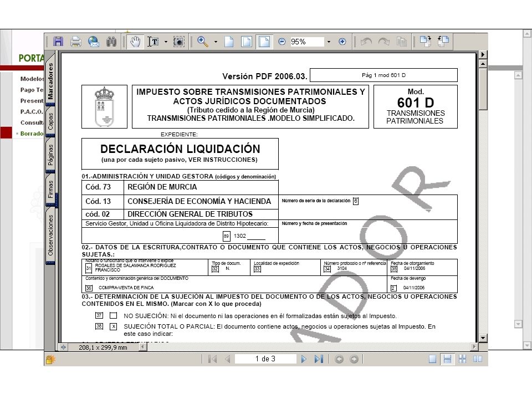Open the Zoom tool options arrow
Viewport: 532px width, 399px height.
(x=216, y=42)
